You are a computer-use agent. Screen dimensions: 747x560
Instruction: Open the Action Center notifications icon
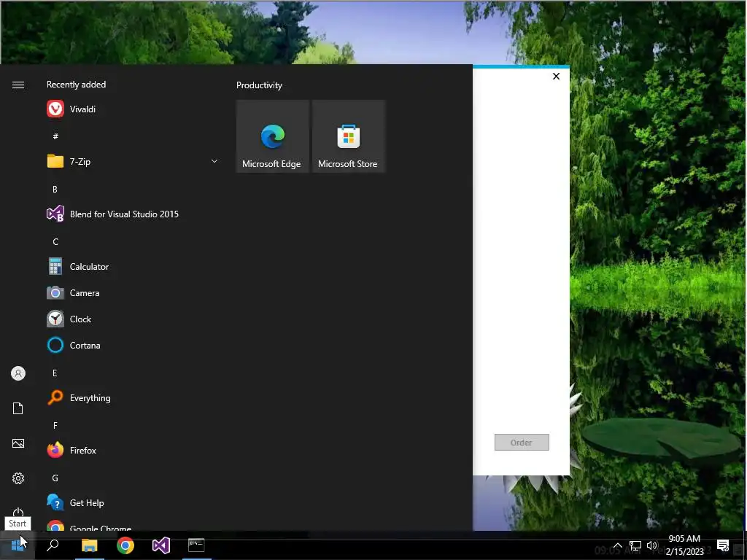pos(723,545)
